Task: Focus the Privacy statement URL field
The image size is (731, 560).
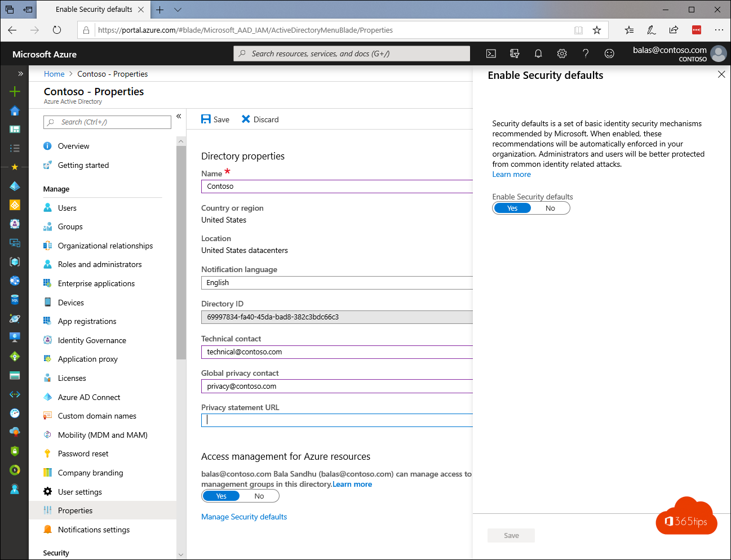Action: click(x=336, y=420)
